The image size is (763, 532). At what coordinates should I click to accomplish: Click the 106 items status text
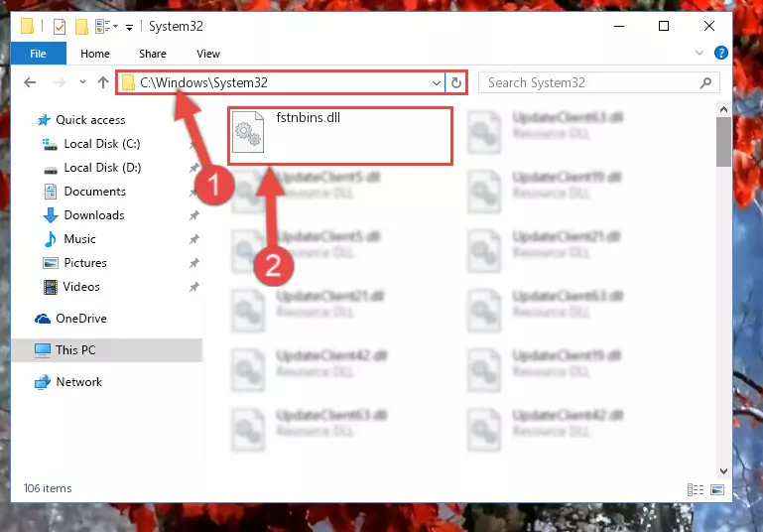click(x=48, y=488)
